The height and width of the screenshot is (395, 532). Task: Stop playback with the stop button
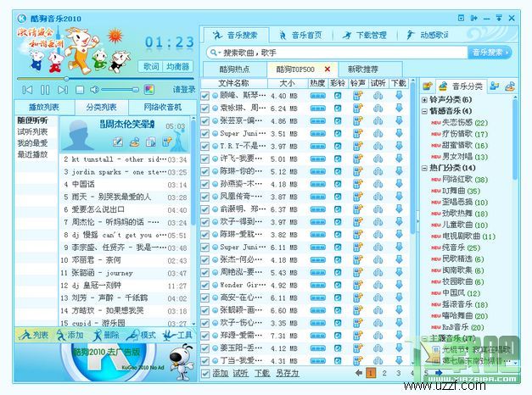80,90
